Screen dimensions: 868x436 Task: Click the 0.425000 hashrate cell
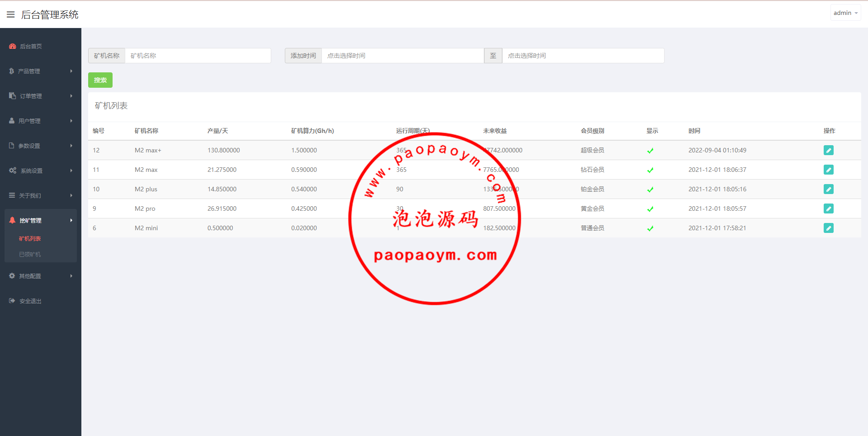(304, 209)
